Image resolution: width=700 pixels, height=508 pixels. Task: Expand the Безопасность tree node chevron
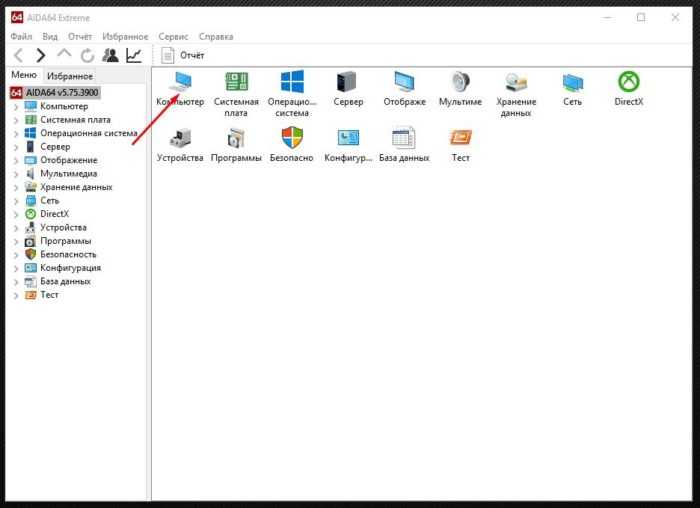[x=16, y=255]
